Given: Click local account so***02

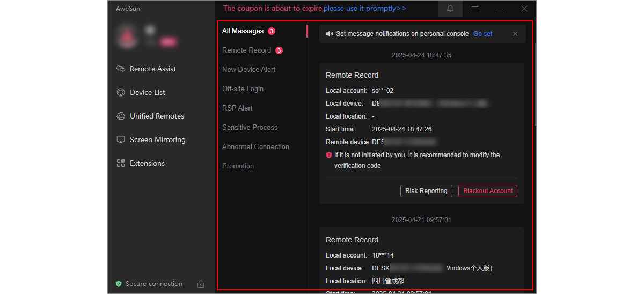Looking at the screenshot, I should point(383,91).
